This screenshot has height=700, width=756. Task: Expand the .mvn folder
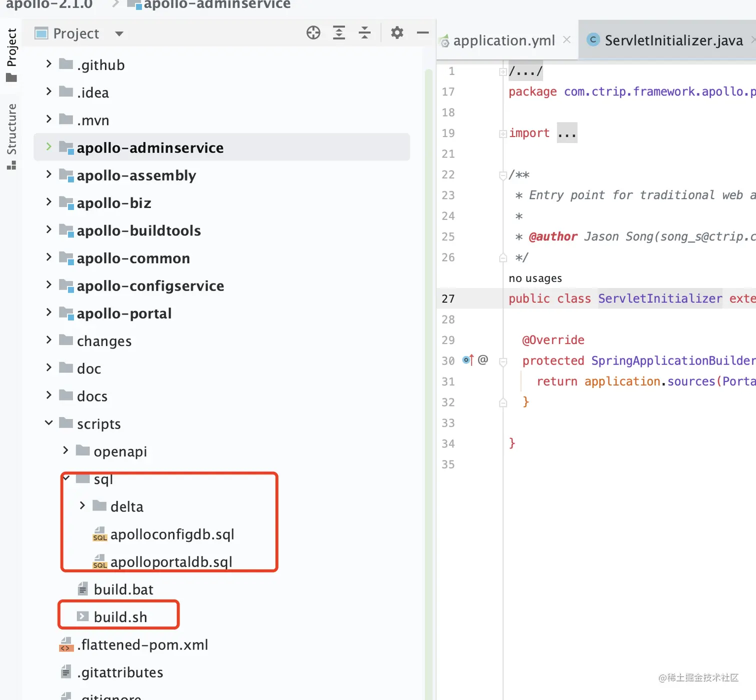click(48, 118)
